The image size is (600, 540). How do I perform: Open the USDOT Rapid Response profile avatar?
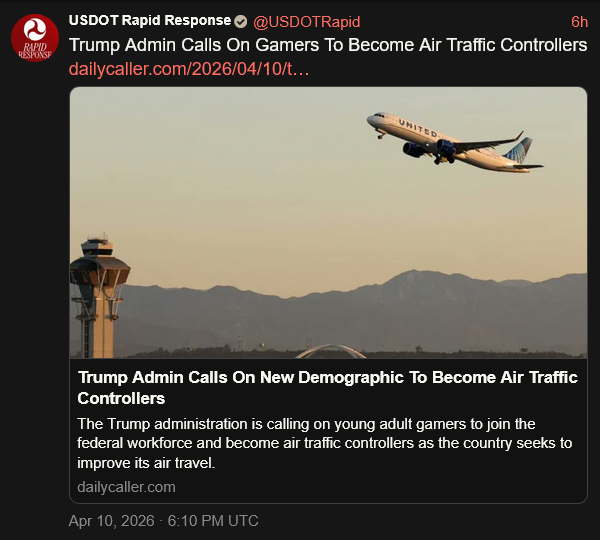pyautogui.click(x=35, y=38)
